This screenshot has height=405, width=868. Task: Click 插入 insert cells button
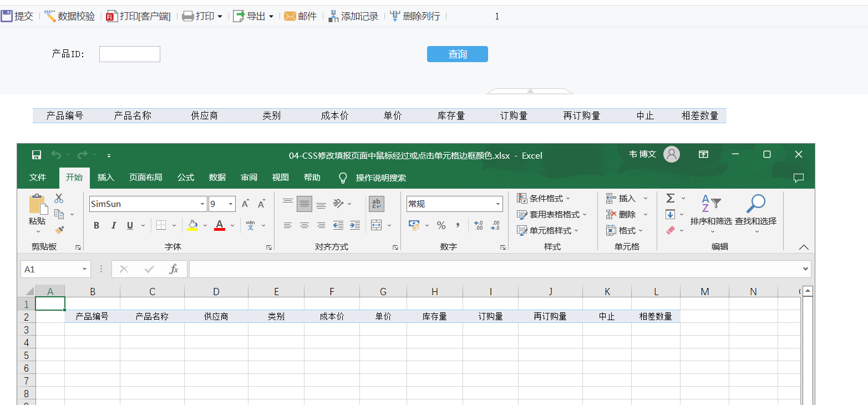tap(621, 198)
